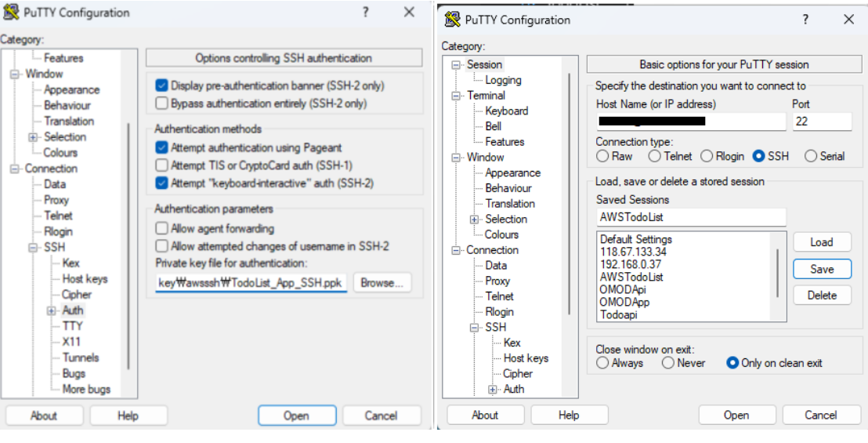Select Session category in right window
This screenshot has height=443, width=868.
pos(484,64)
